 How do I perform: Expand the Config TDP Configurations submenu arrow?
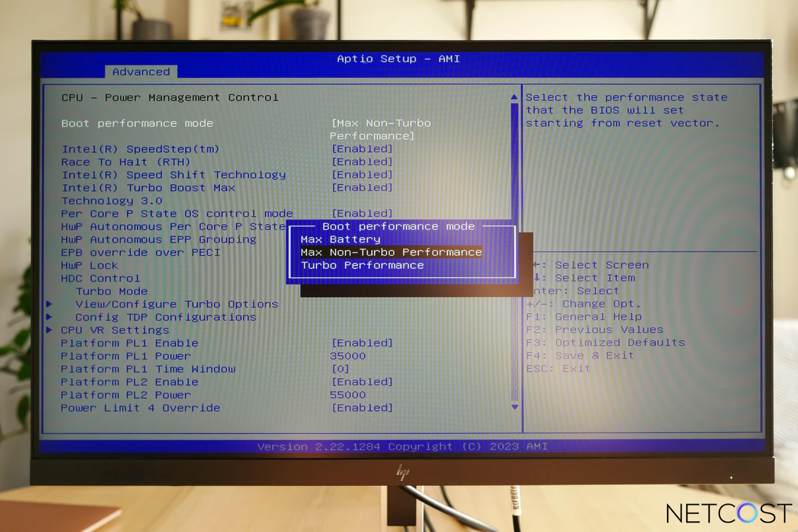coord(50,317)
